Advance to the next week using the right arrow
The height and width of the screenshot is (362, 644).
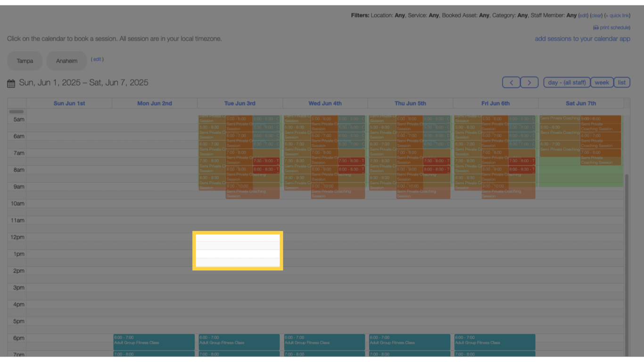point(529,82)
